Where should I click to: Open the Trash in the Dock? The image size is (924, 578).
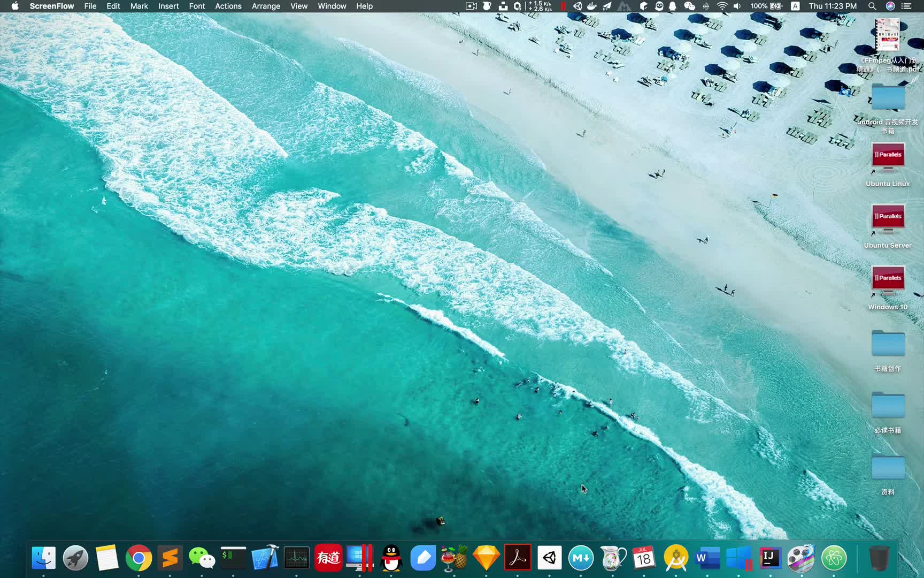(879, 558)
